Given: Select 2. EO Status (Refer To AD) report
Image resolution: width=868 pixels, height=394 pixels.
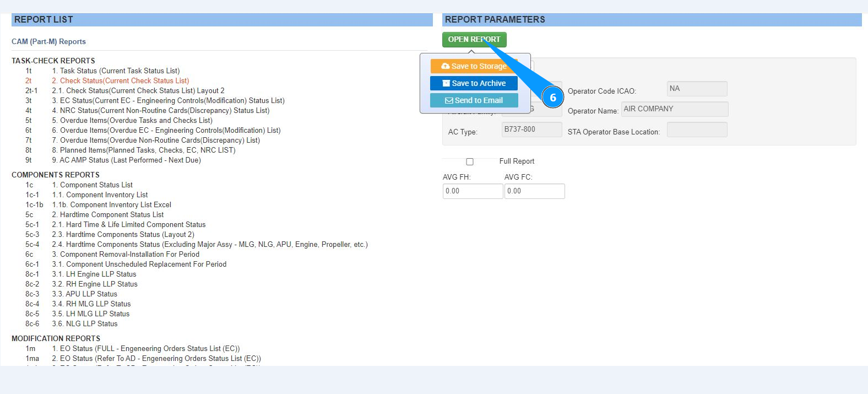Looking at the screenshot, I should [156, 359].
